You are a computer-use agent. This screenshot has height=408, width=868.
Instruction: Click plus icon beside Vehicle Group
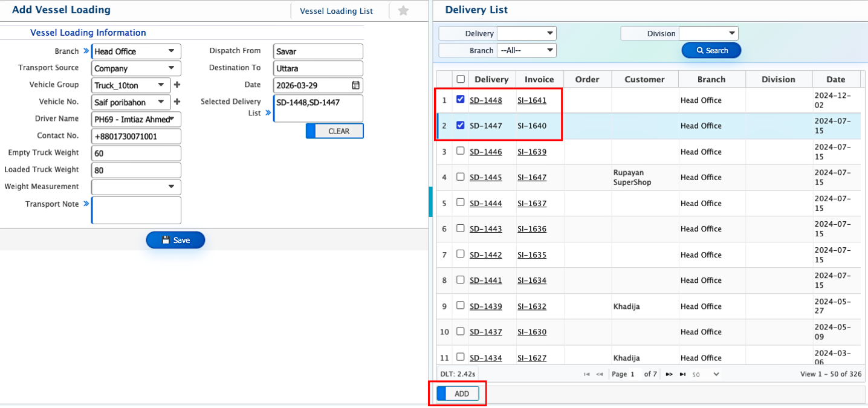(177, 85)
